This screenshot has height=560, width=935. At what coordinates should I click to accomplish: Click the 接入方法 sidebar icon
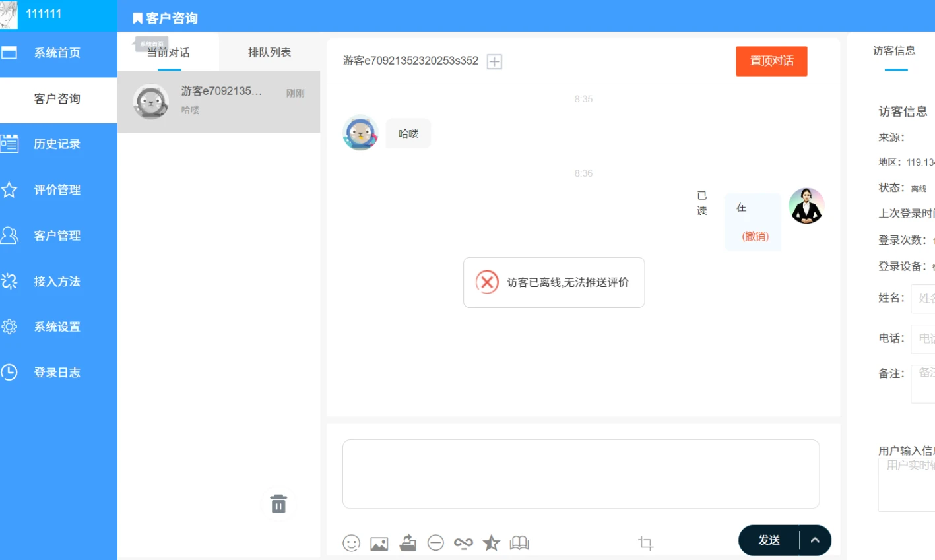click(9, 281)
